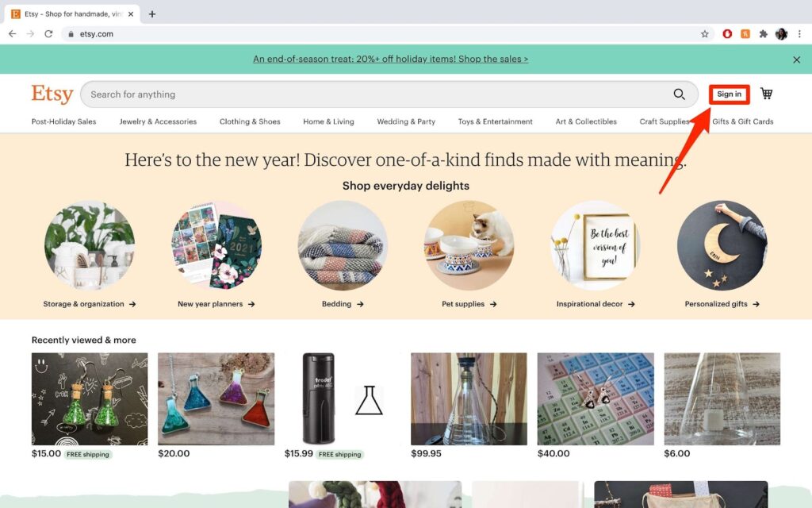Open the shopping cart icon

(x=767, y=94)
